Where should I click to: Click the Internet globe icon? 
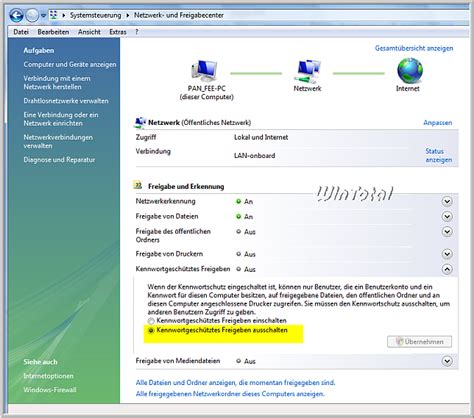(410, 70)
